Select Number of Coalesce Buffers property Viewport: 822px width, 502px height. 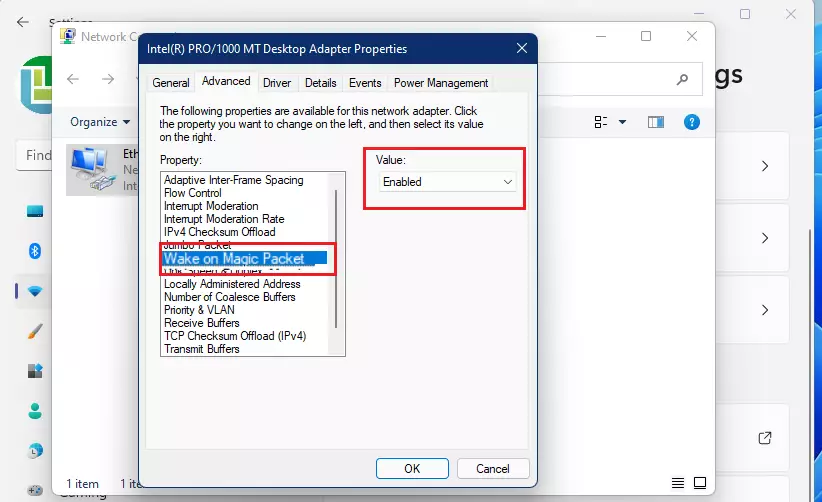230,297
